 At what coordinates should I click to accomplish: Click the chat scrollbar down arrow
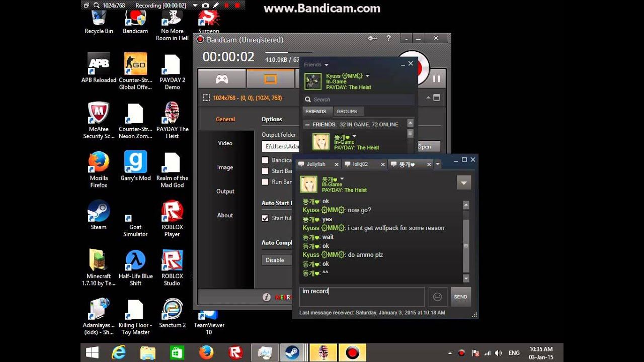[466, 279]
